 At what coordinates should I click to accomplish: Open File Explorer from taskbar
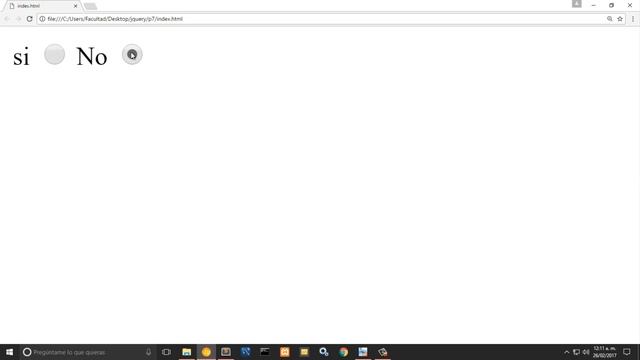tap(187, 352)
